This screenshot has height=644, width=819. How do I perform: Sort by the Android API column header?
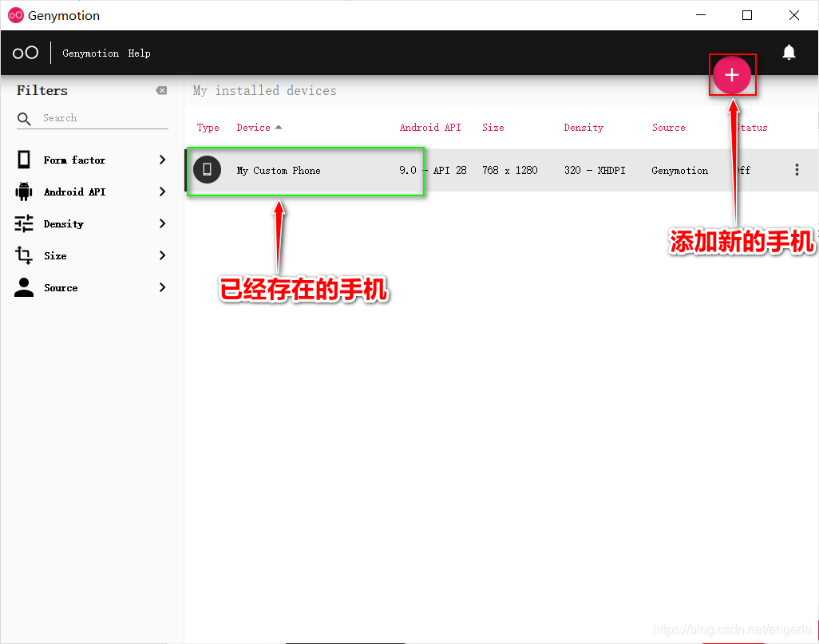(x=430, y=128)
